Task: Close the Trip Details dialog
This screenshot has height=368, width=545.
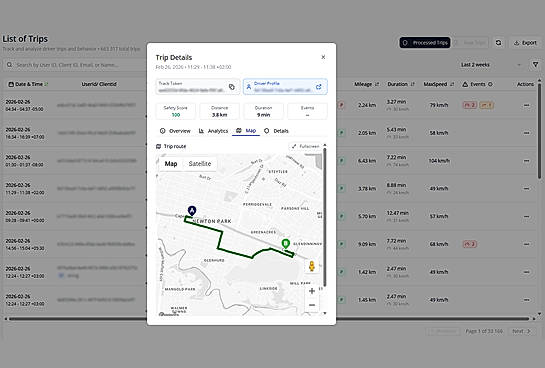Action: click(x=323, y=57)
